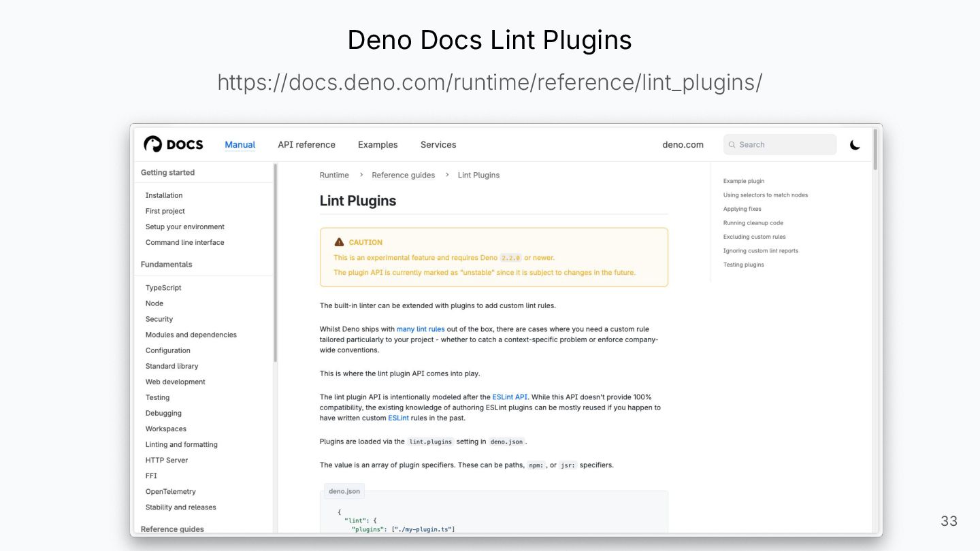Open OpenTelemetry page

171,491
